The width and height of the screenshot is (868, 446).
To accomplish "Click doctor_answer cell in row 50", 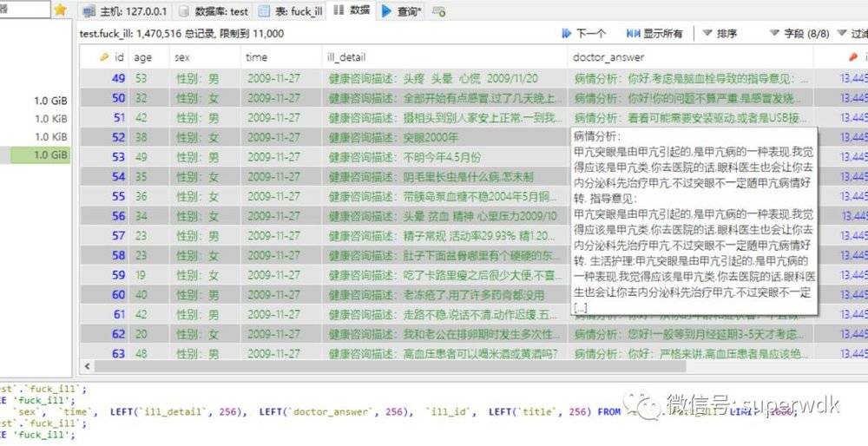I will [x=690, y=98].
